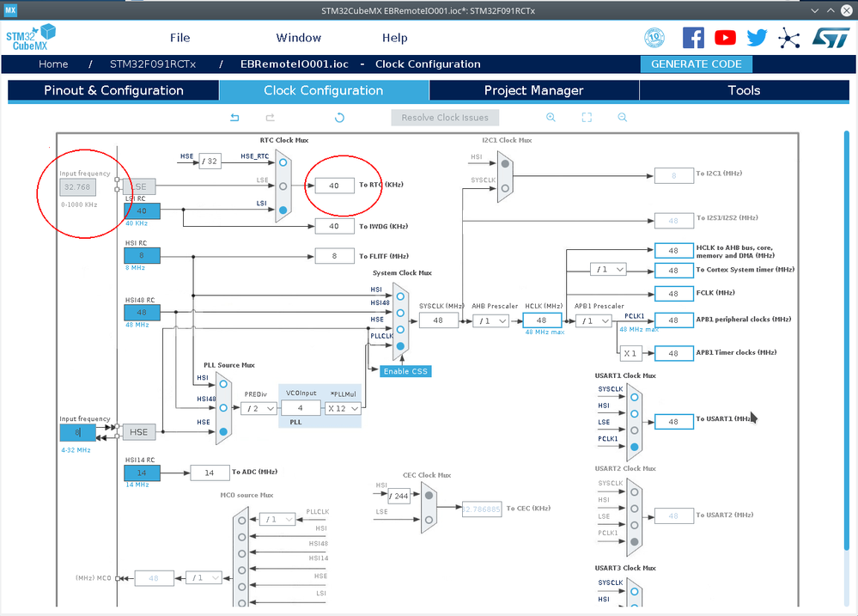
Task: Select HSI in PLL Source Mux
Action: click(223, 384)
